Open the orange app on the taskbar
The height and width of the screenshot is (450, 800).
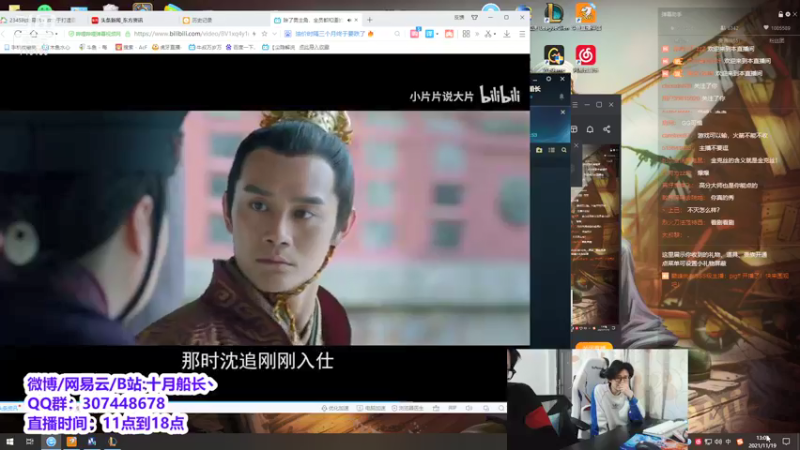pyautogui.click(x=71, y=441)
